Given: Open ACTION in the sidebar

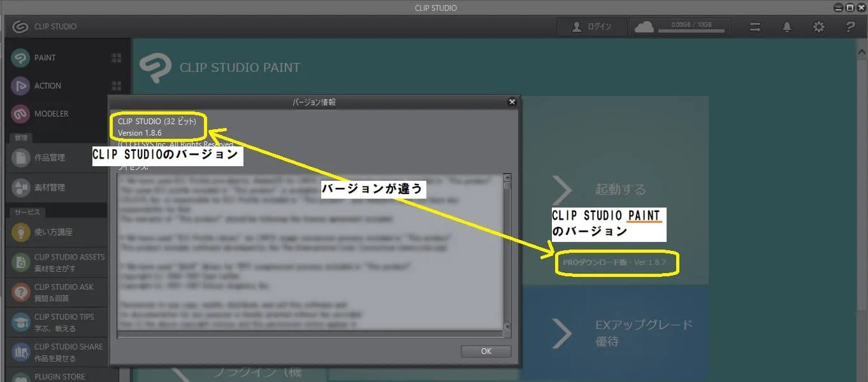Looking at the screenshot, I should click(56, 85).
